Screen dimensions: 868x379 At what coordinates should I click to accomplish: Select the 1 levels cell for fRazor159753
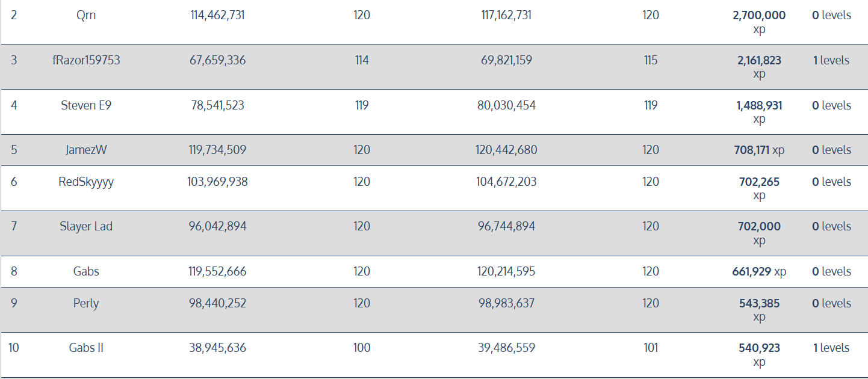831,60
